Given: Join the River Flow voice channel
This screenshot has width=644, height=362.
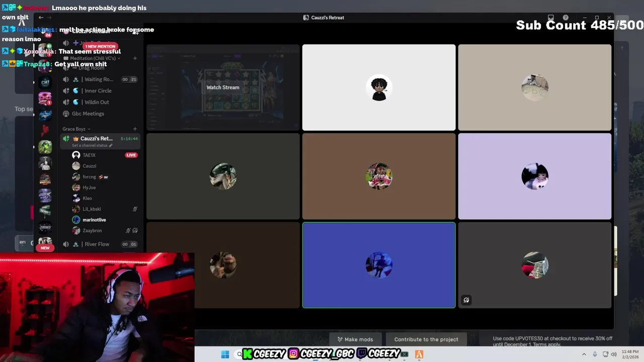Looking at the screenshot, I should click(x=100, y=244).
